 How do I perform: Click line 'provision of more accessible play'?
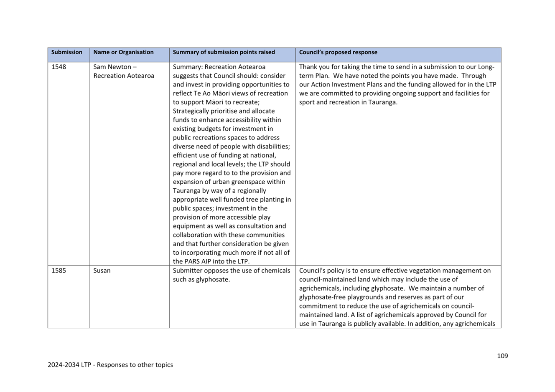pos(221,217)
